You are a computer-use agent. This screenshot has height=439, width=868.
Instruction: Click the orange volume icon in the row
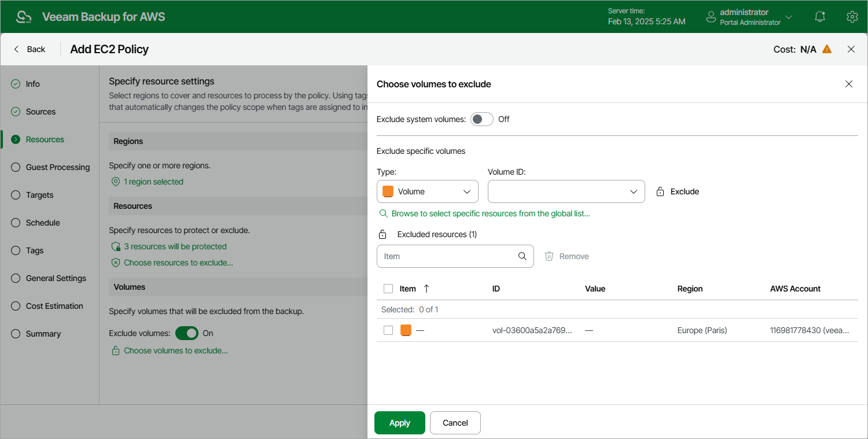(x=406, y=330)
